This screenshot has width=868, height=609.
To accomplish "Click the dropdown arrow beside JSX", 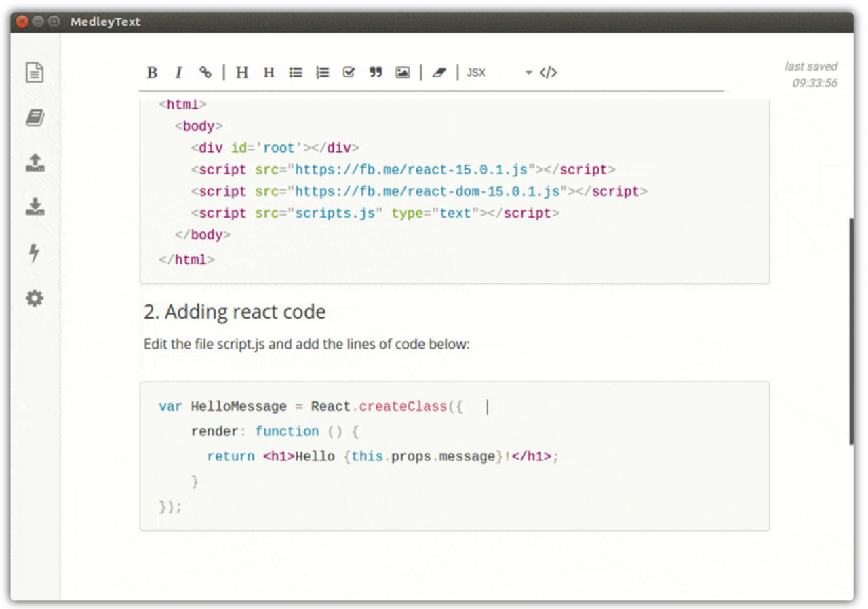I will pyautogui.click(x=529, y=73).
